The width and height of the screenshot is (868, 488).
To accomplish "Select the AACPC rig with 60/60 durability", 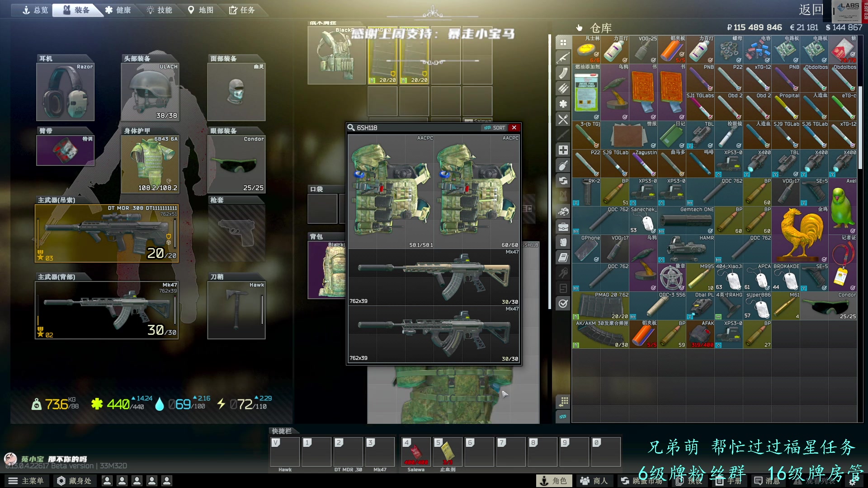I will tap(477, 192).
